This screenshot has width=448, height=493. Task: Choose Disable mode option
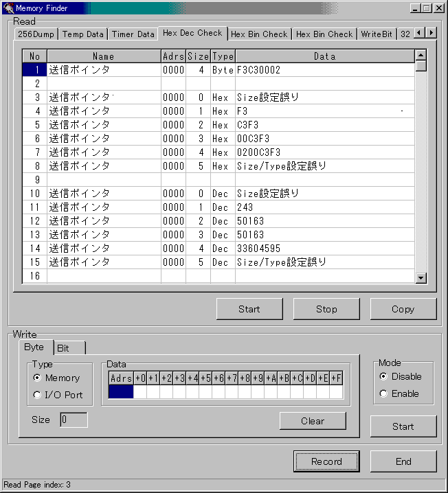(x=383, y=376)
